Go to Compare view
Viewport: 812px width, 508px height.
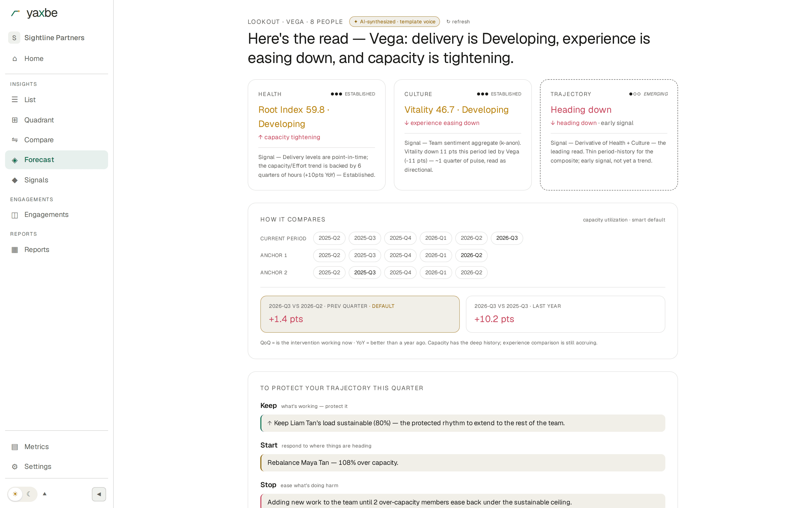56,140
